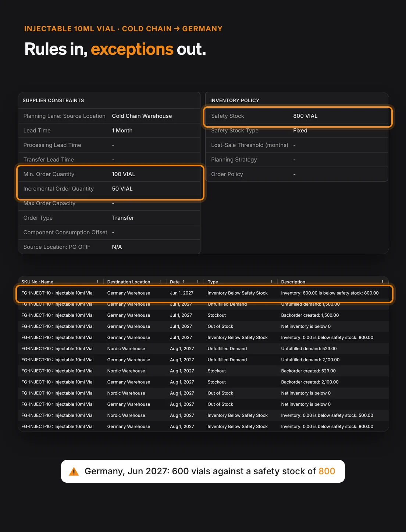Click the SKU cell in the Backorder 1,500.00 row
The height and width of the screenshot is (532, 406).
tap(57, 315)
